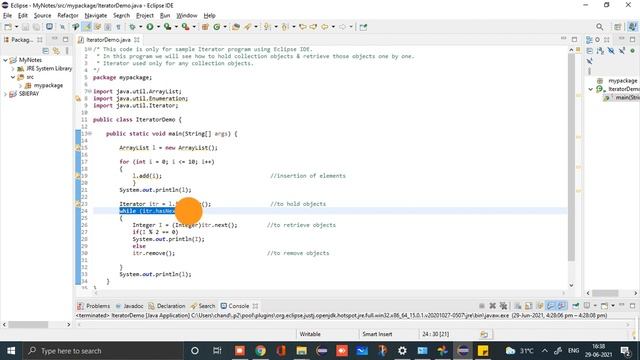
Task: Select the IteratorDemo.java editor tab
Action: 108,40
